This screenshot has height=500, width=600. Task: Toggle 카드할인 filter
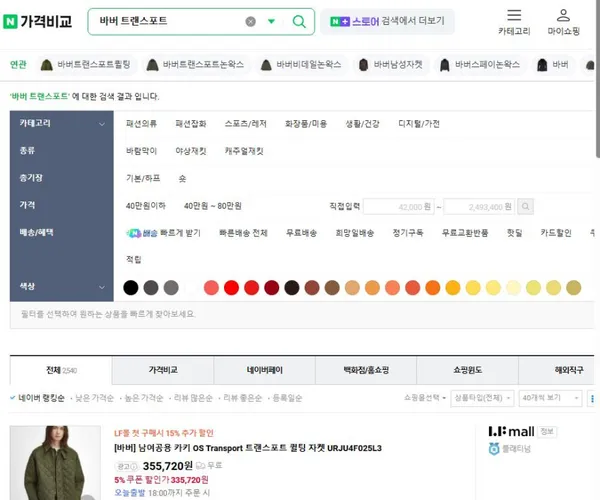(x=556, y=233)
